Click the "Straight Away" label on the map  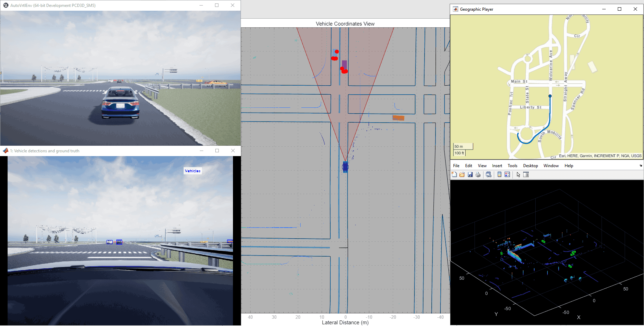click(566, 87)
